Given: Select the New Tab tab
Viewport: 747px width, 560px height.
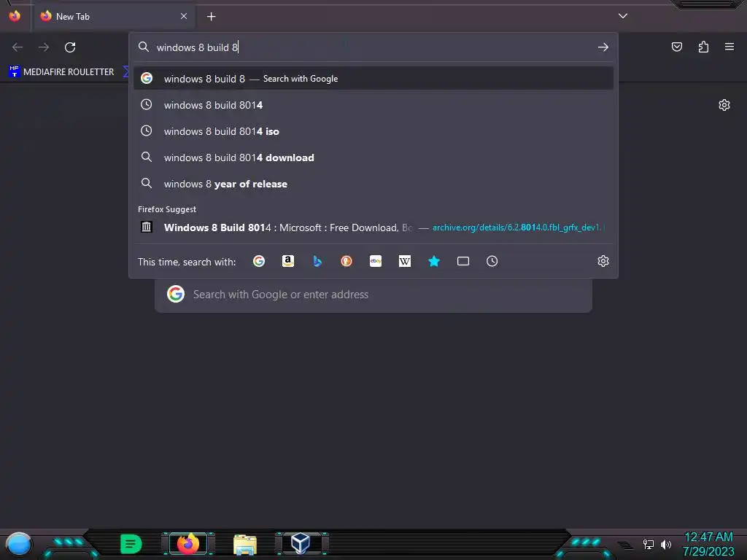Looking at the screenshot, I should 113,17.
